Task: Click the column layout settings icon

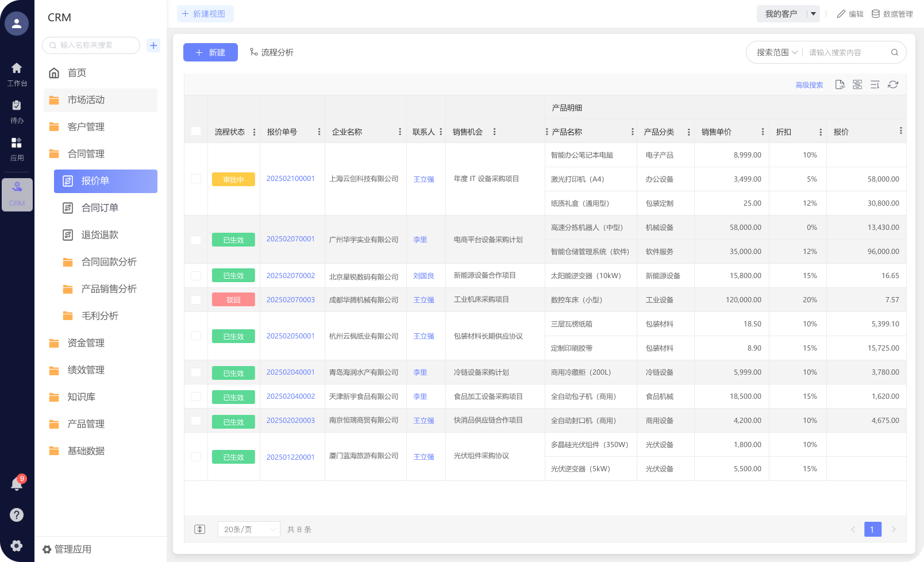Action: pos(857,84)
